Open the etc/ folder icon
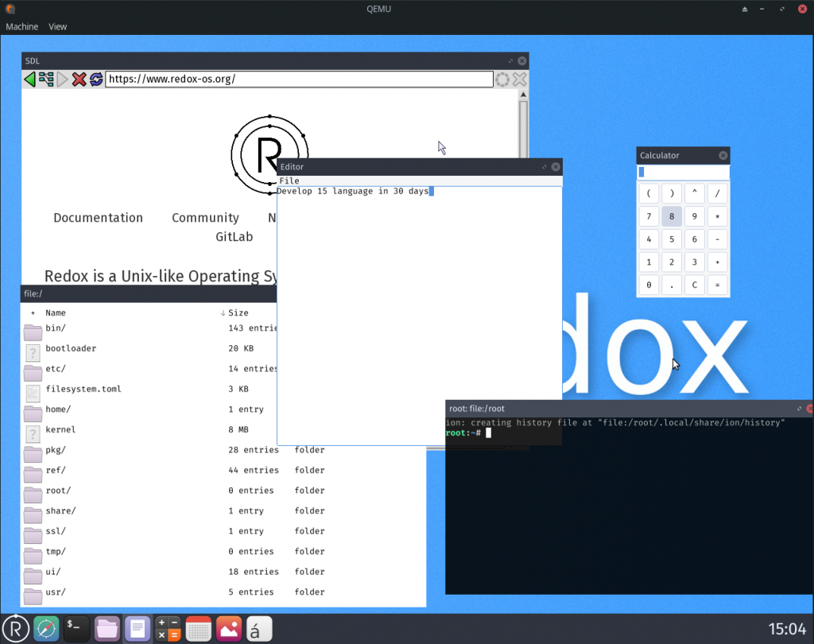The image size is (814, 644). [x=33, y=372]
